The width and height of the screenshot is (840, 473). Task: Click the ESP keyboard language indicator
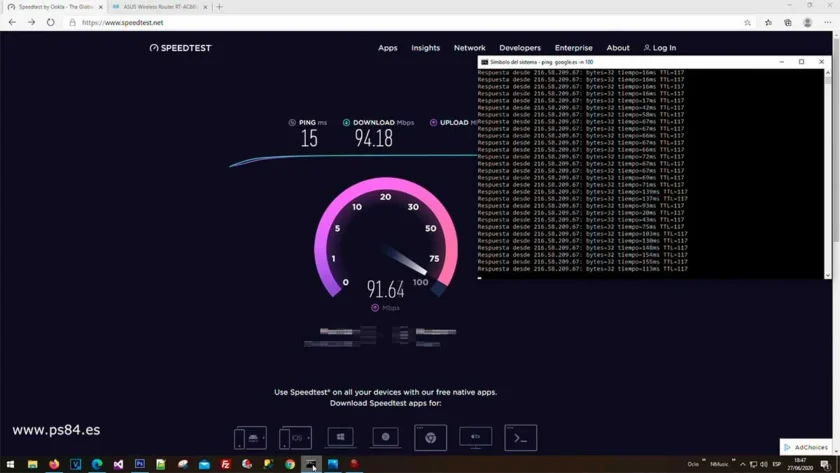tap(777, 464)
